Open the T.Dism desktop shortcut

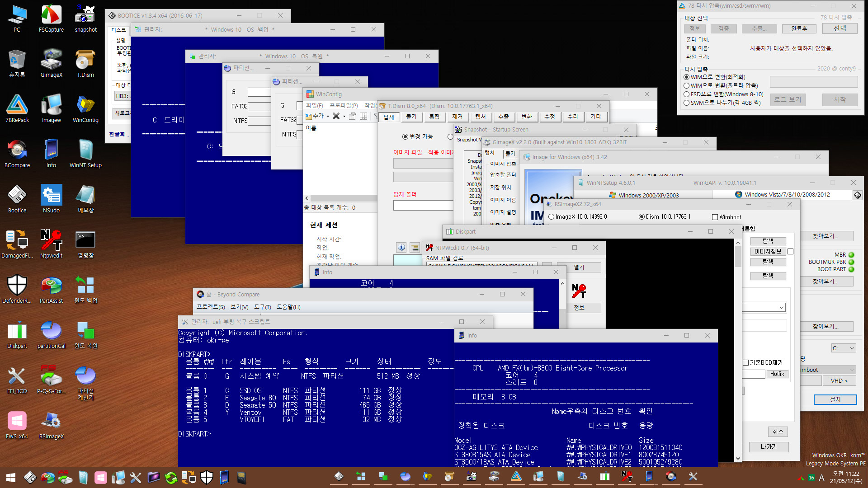click(85, 64)
